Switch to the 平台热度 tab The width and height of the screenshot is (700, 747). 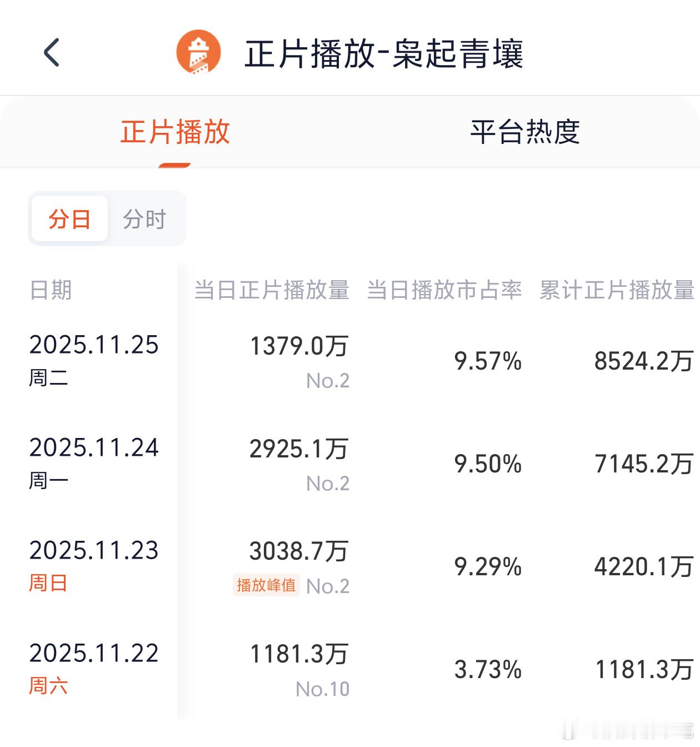(526, 132)
